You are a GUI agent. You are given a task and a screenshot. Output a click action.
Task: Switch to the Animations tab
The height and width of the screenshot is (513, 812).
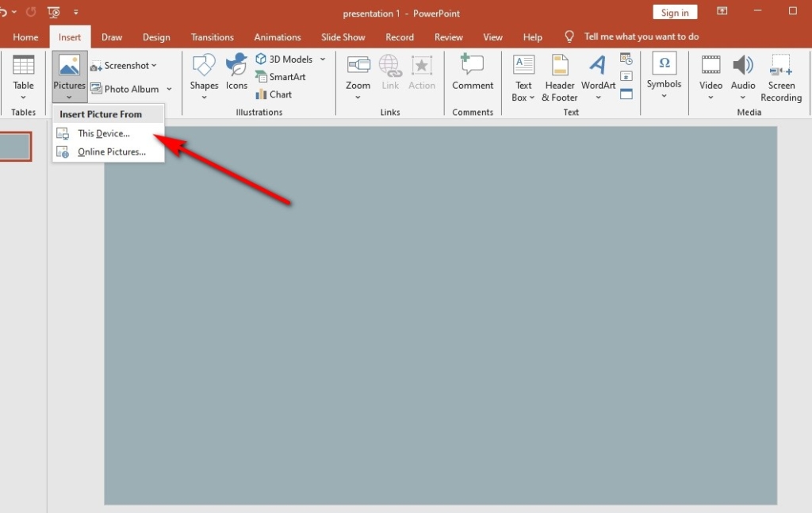tap(277, 36)
